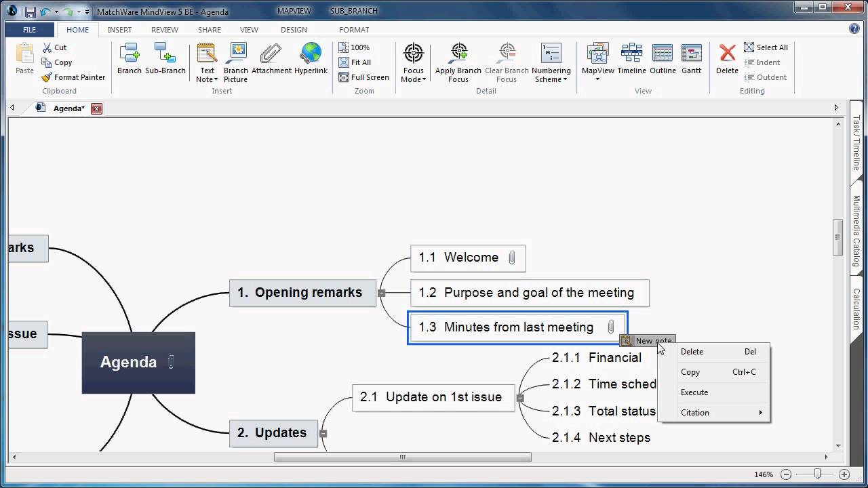Add a Branch Picture
868x488 pixels.
tap(236, 62)
